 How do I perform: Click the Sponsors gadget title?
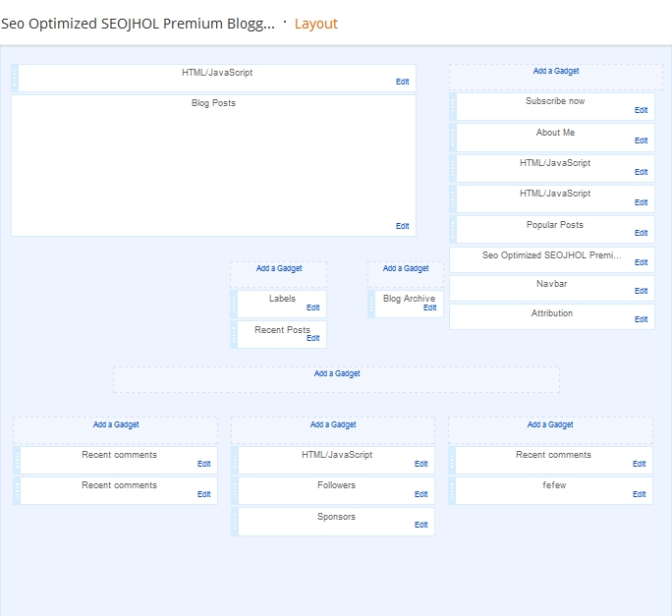click(336, 517)
